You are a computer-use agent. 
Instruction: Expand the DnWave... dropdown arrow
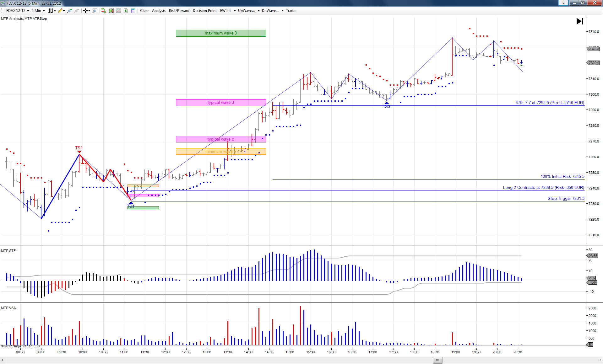point(282,11)
